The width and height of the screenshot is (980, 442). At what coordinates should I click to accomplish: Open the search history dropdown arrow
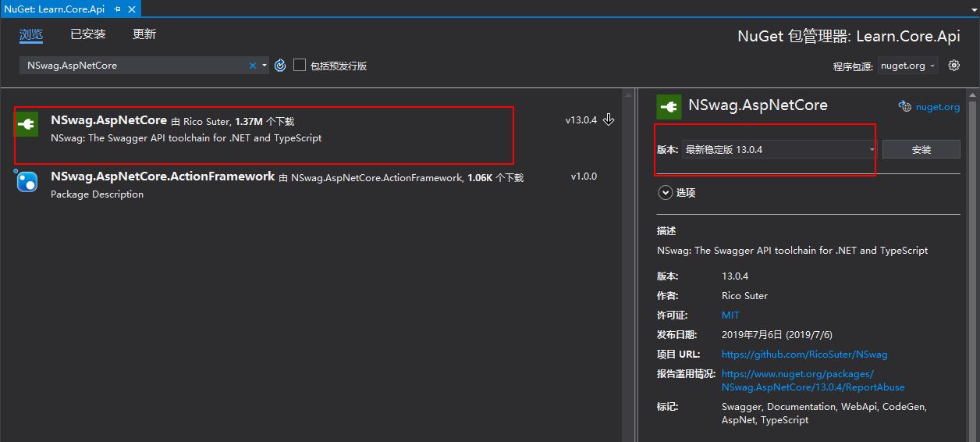(x=265, y=66)
